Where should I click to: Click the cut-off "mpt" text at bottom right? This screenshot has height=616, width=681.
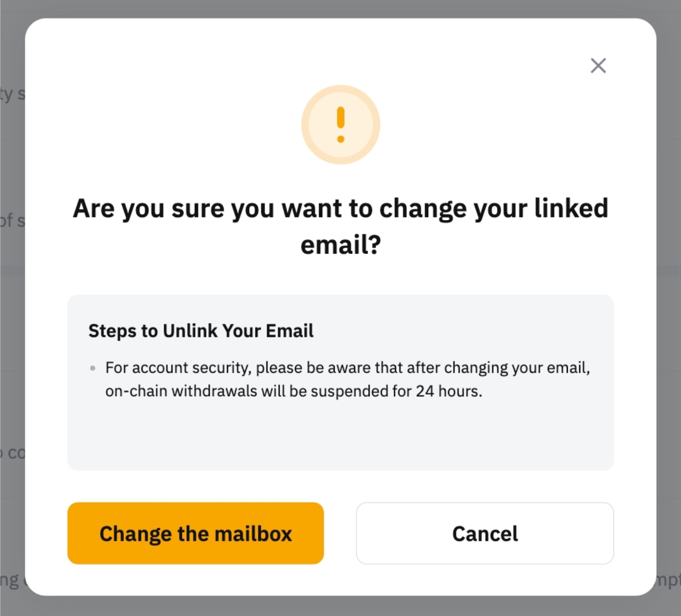click(x=668, y=580)
